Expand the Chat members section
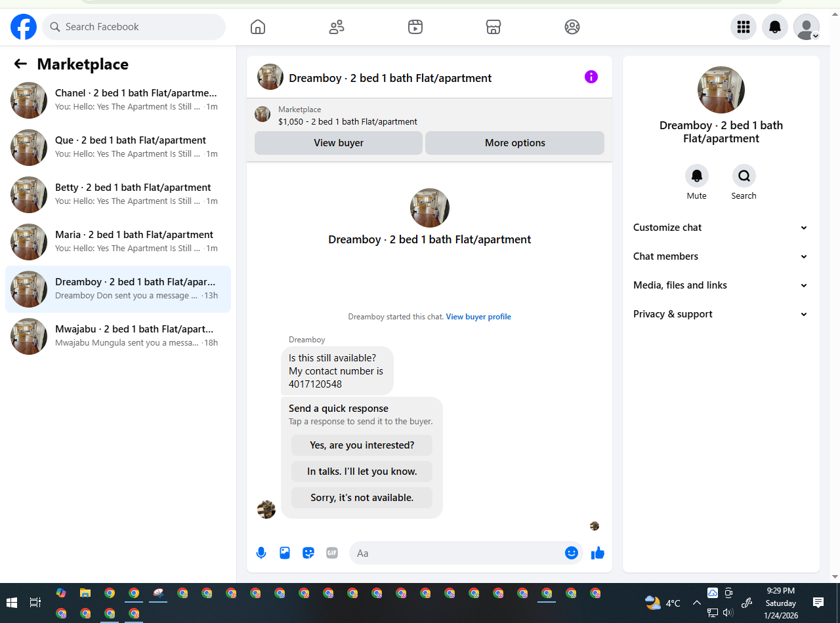The width and height of the screenshot is (840, 623). click(x=720, y=256)
